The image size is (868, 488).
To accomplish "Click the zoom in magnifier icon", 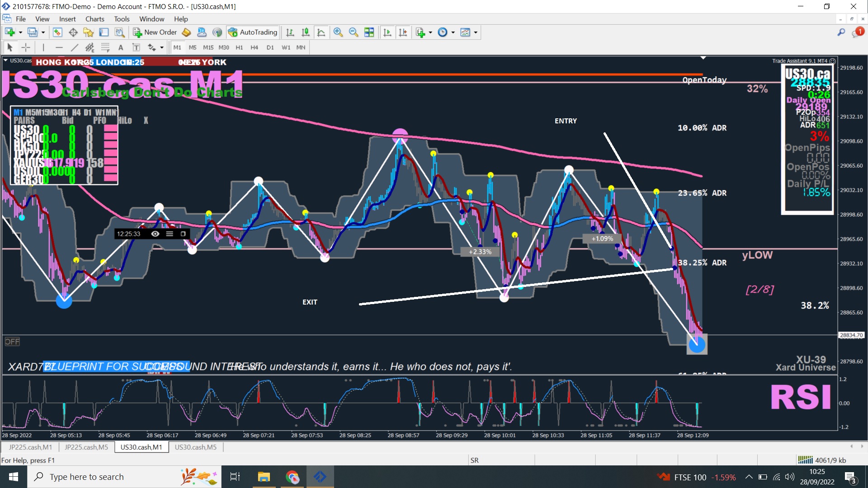I will (x=338, y=32).
